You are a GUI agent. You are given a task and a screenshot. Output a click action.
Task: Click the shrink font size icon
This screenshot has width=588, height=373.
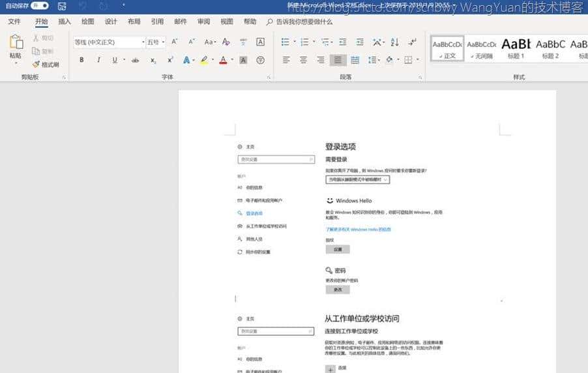click(x=191, y=42)
